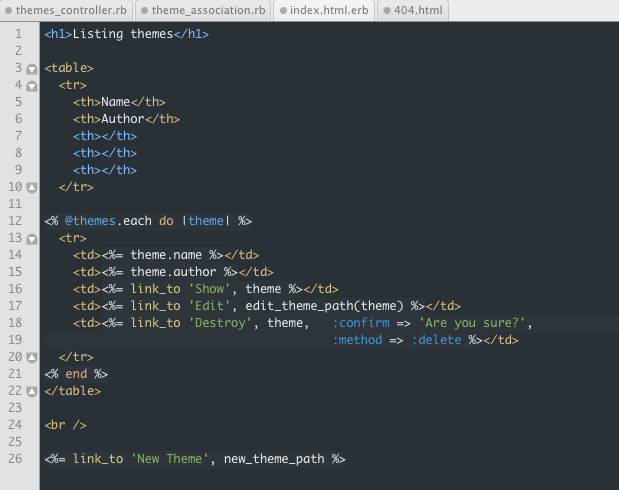Click line number 1 in gutter

click(19, 34)
